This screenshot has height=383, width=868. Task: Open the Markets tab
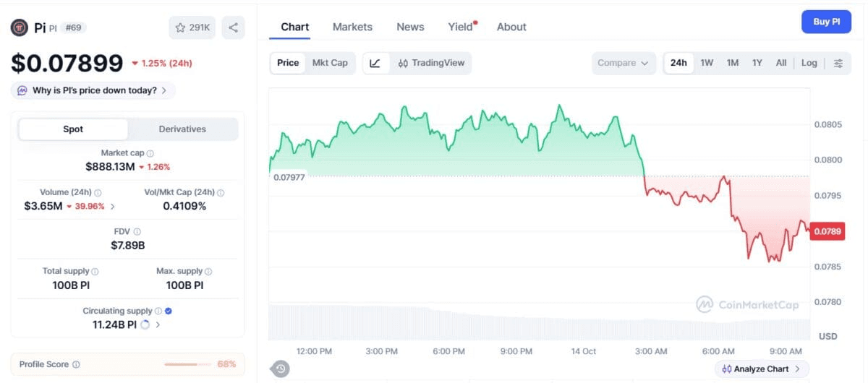[x=352, y=27]
